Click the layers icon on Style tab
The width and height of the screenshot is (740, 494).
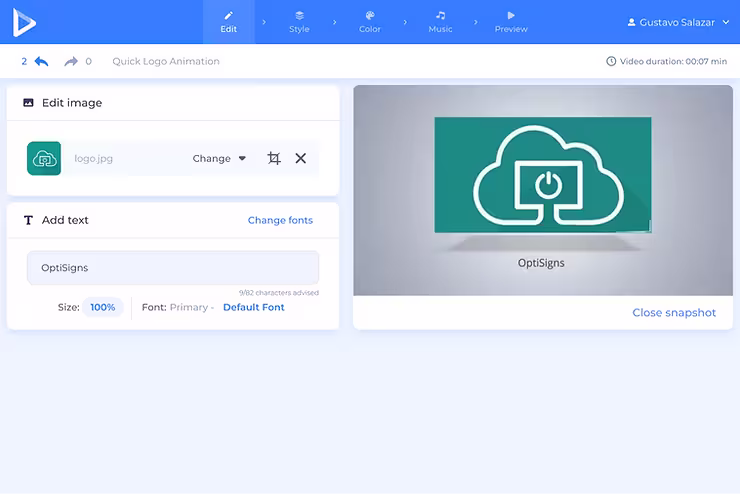pos(299,16)
